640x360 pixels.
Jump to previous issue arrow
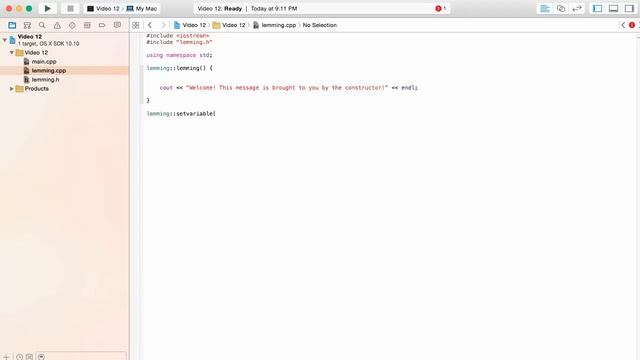tap(623, 25)
